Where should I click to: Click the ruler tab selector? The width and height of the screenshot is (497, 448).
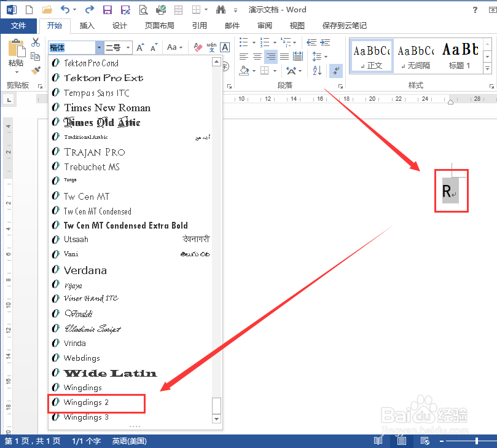click(x=9, y=100)
